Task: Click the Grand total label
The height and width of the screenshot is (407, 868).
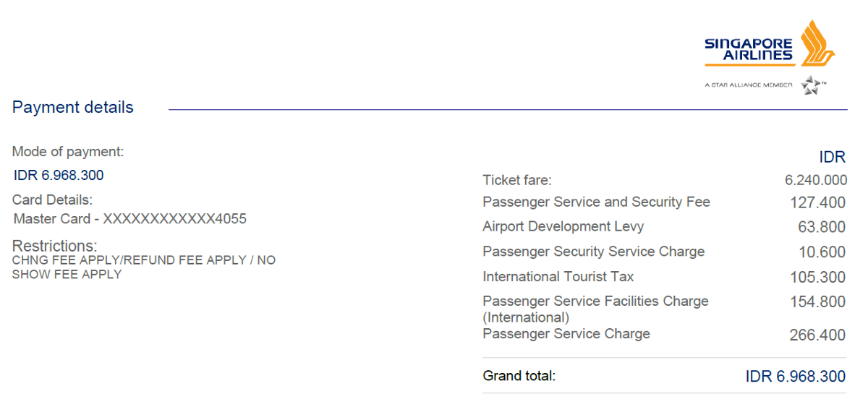Action: [x=519, y=376]
